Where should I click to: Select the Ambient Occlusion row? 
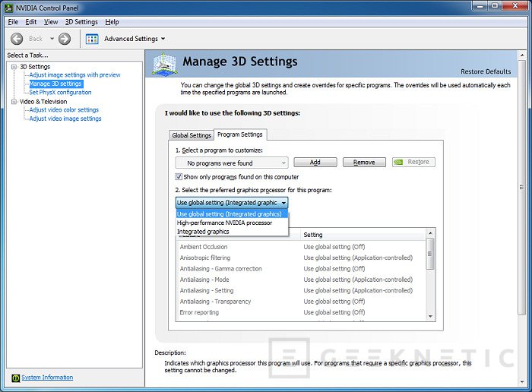coord(301,247)
